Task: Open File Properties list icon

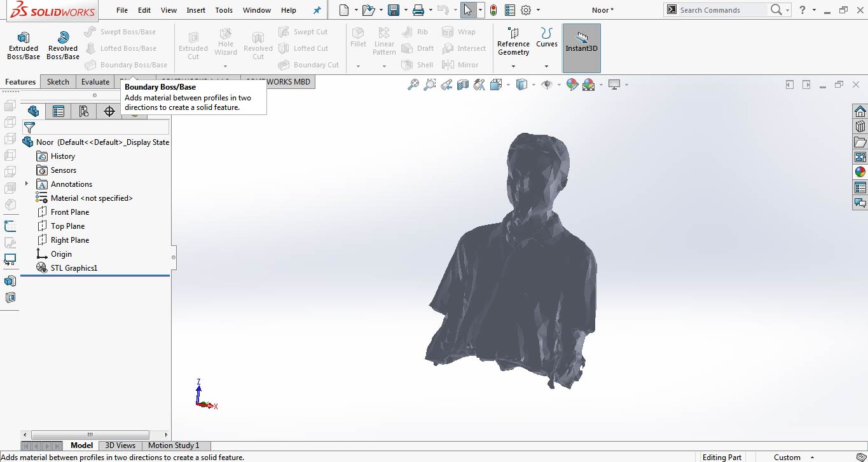Action: [x=509, y=10]
